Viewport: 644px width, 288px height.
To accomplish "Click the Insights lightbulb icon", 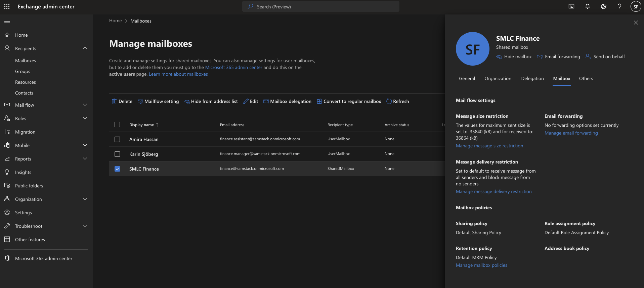I will pos(7,172).
